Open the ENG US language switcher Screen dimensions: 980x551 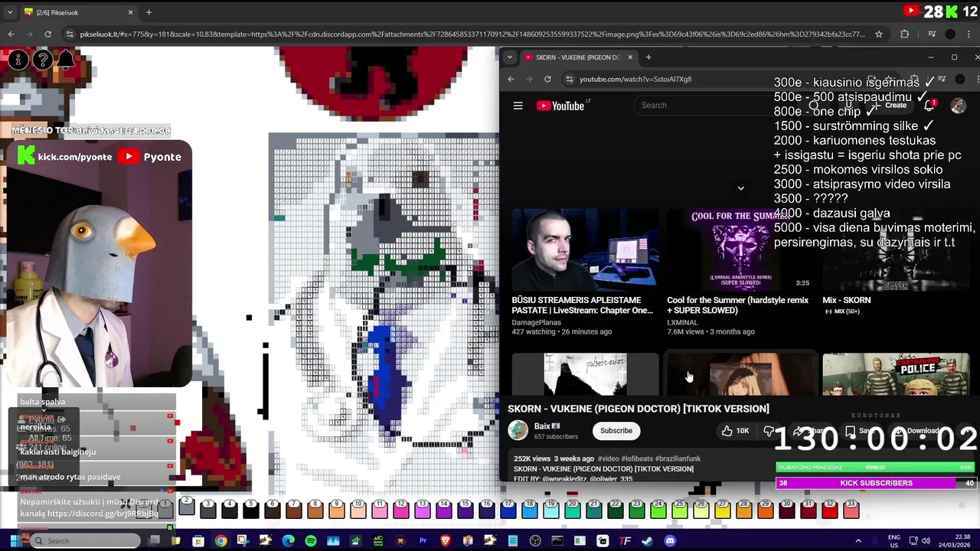[893, 541]
